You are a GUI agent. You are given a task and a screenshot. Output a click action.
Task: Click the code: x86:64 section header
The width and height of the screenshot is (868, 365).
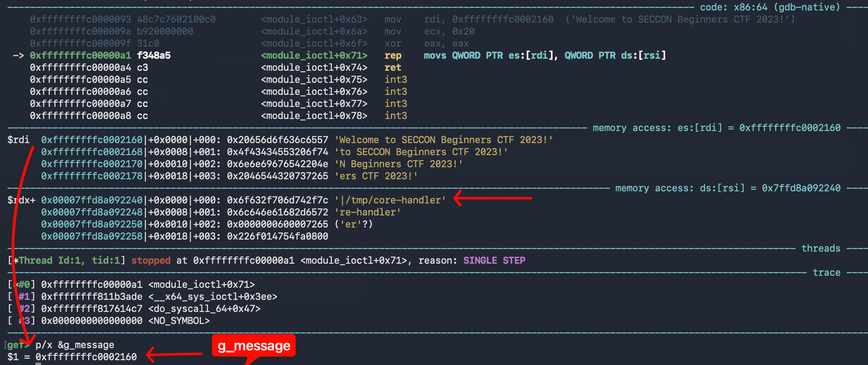tap(770, 7)
